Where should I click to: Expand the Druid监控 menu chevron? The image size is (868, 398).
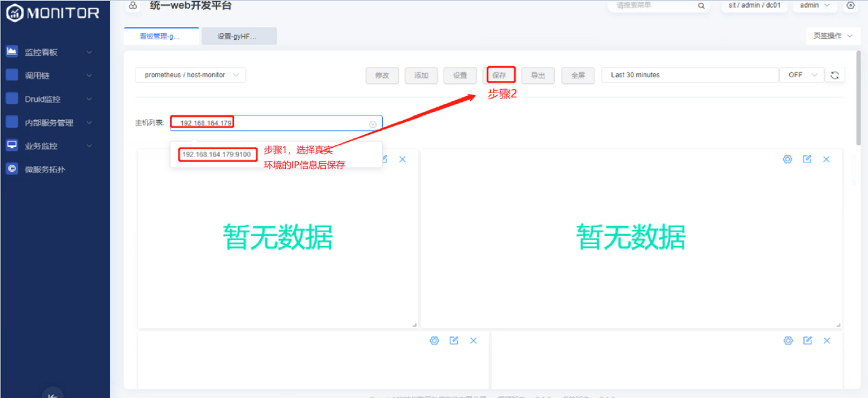point(89,99)
